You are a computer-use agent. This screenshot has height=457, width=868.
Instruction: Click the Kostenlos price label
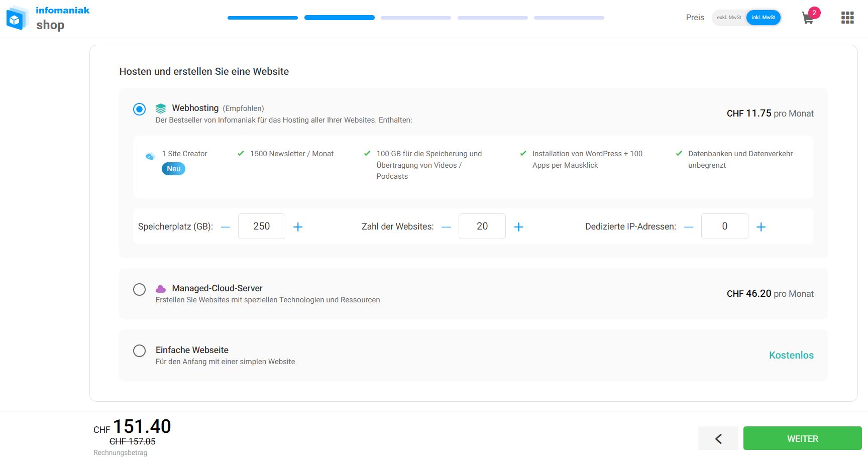click(x=791, y=355)
